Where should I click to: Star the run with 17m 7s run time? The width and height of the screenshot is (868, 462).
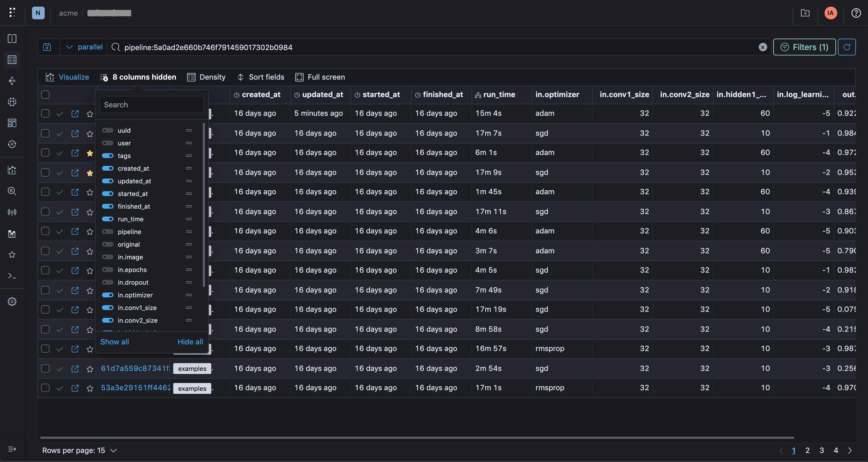pos(90,134)
